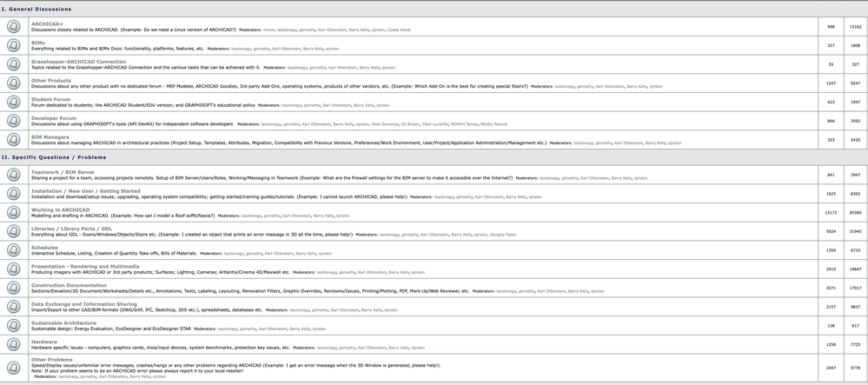The height and width of the screenshot is (385, 868).
Task: Click the I. General Discussions header
Action: click(x=36, y=10)
